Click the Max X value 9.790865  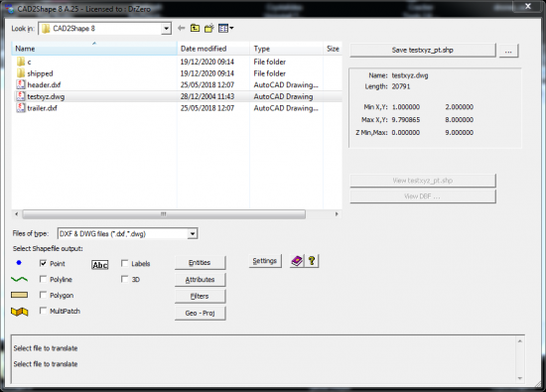tap(406, 120)
